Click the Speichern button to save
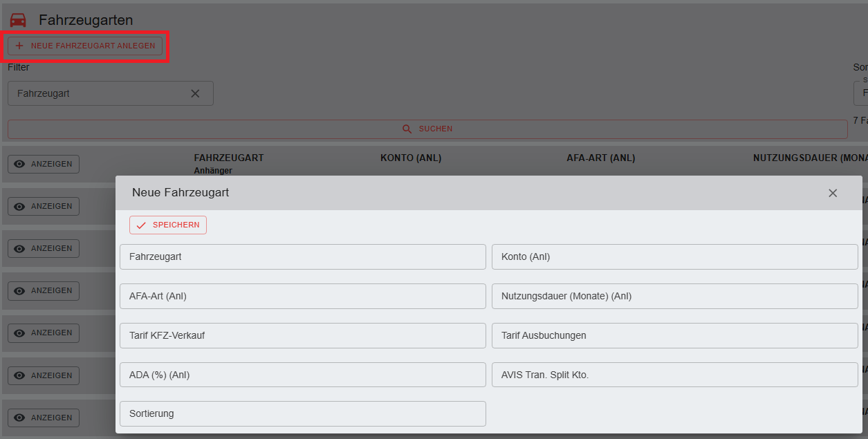The width and height of the screenshot is (868, 439). tap(168, 225)
